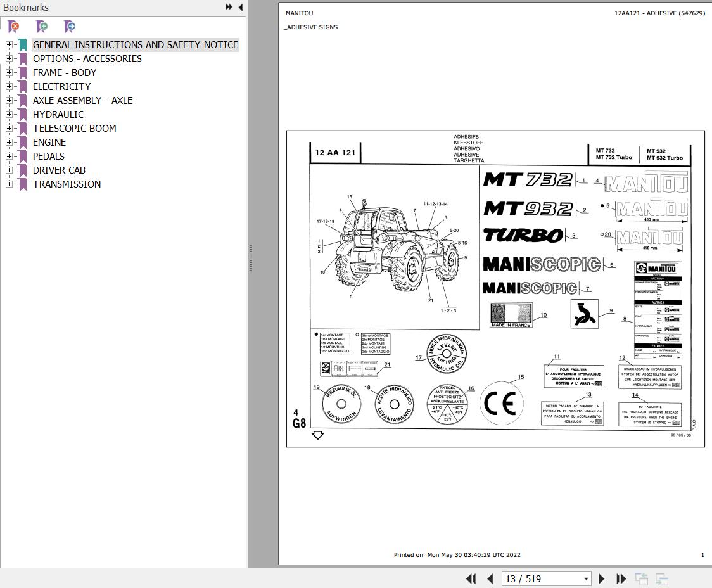
Task: Click the bookmark icon beside AXLE ASSEMBLY
Action: pos(23,100)
